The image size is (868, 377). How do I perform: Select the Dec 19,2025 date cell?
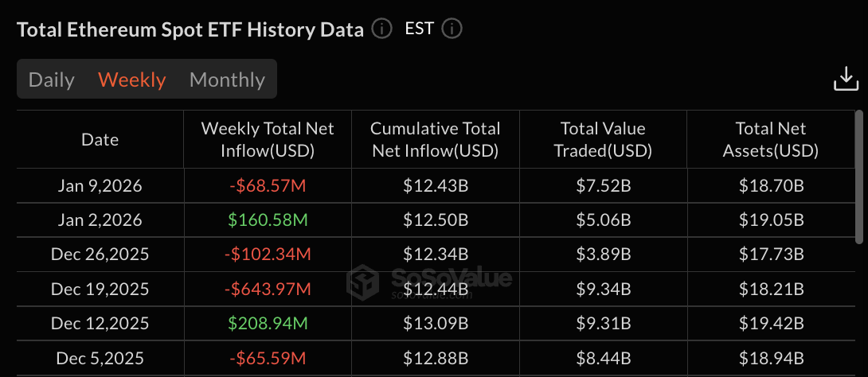coord(100,289)
